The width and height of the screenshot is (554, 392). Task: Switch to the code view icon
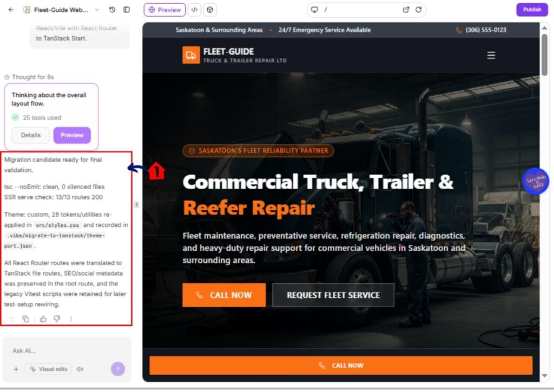click(x=194, y=10)
